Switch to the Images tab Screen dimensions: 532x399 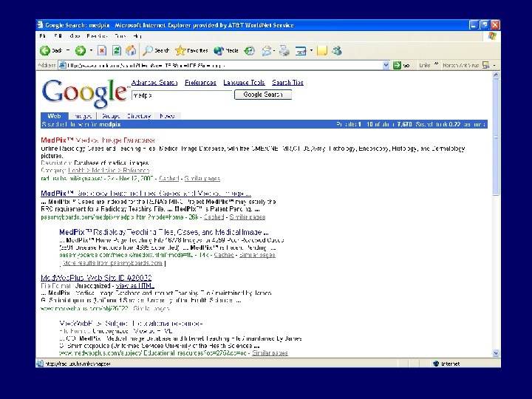(x=83, y=116)
